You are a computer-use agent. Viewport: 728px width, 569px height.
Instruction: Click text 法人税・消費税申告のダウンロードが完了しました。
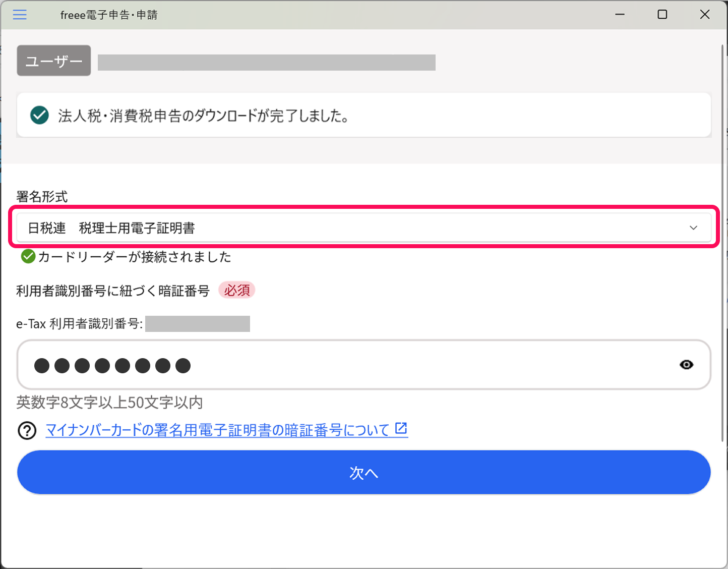pos(204,116)
